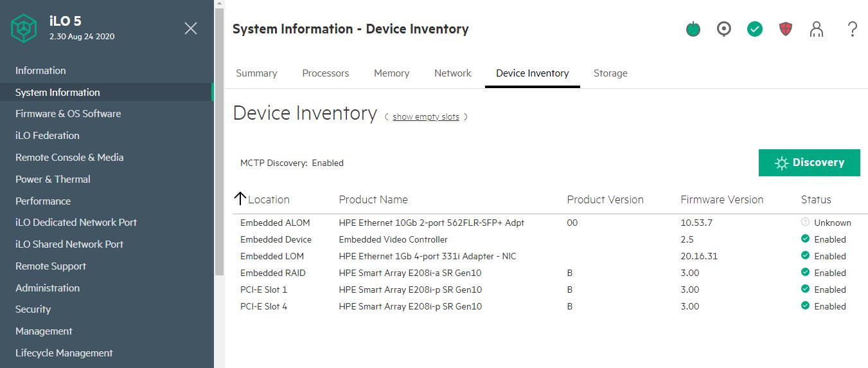Open Power & Thermal page

53,179
